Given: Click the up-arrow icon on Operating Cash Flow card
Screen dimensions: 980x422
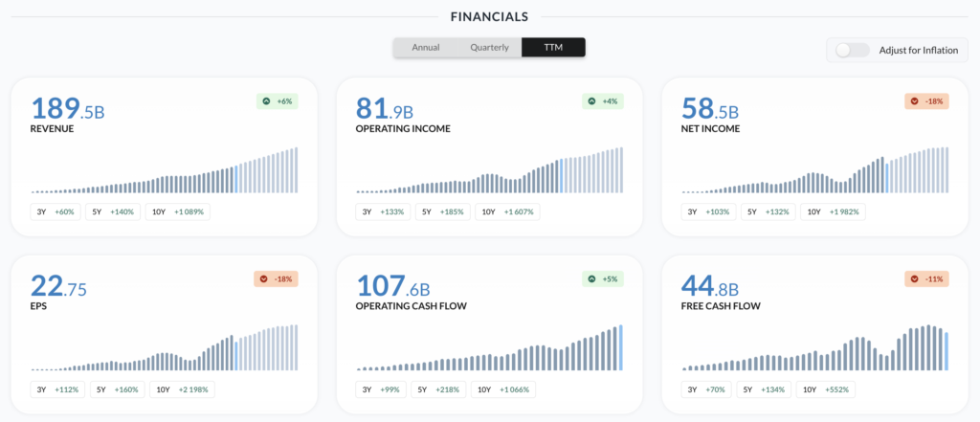Looking at the screenshot, I should pyautogui.click(x=591, y=278).
